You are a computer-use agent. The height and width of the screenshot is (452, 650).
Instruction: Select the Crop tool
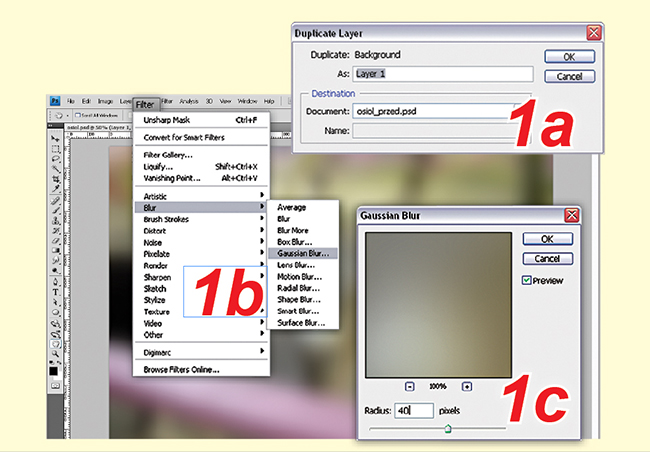(55, 179)
